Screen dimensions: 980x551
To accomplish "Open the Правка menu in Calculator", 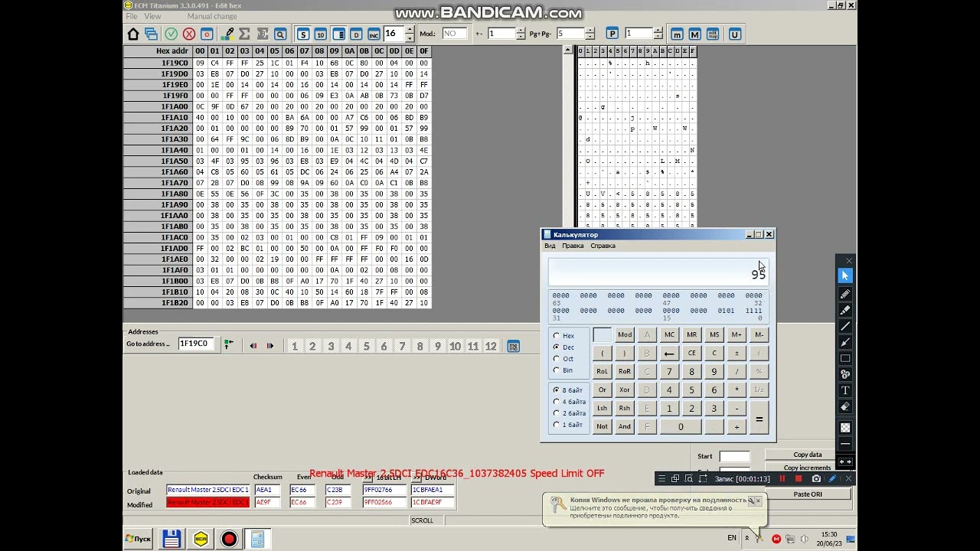I will point(573,246).
